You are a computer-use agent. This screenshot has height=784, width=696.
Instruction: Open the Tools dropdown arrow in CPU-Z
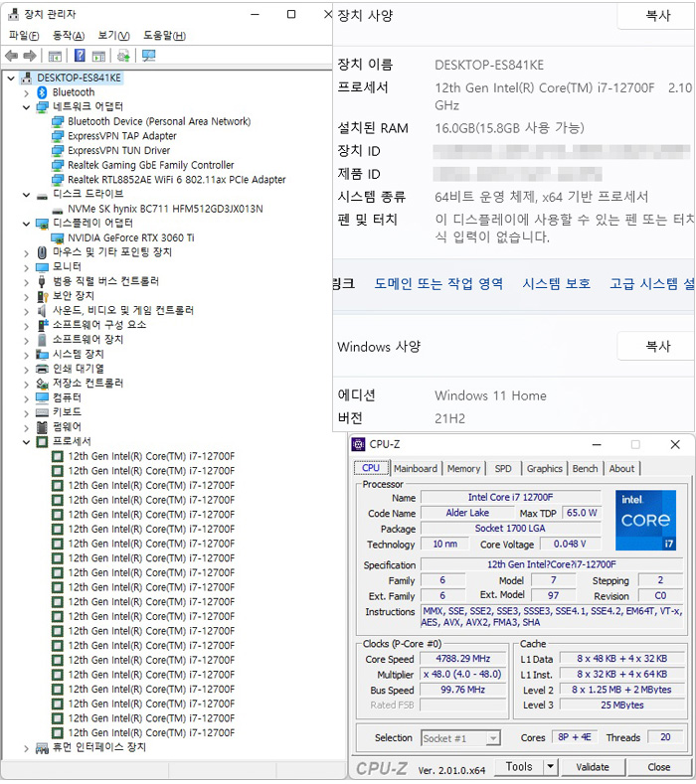(551, 766)
